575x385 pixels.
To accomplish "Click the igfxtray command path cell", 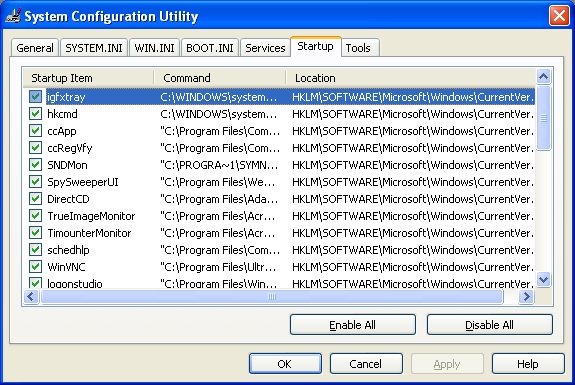I will [x=219, y=97].
